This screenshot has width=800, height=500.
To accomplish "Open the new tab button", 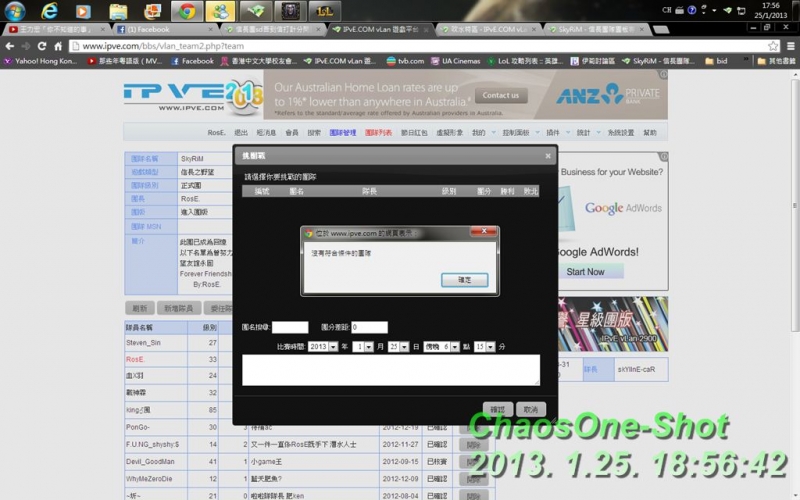I will click(x=661, y=30).
